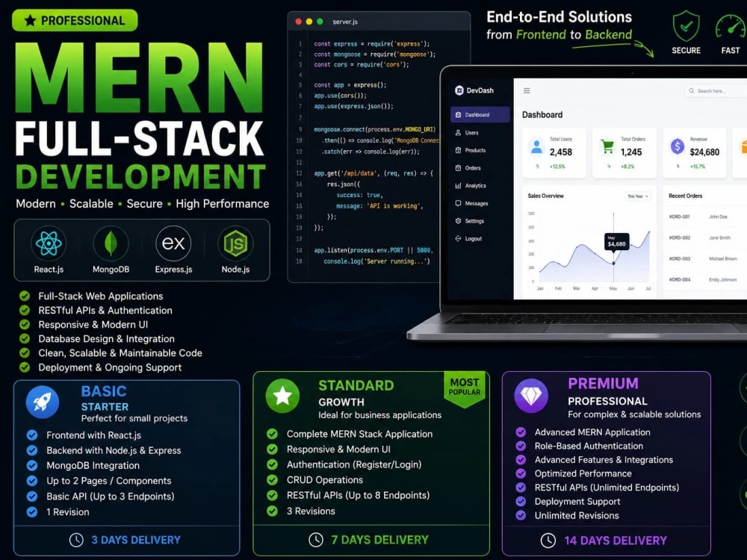Open Users in the DevDash sidebar
Viewport: 747px width, 560px height.
[x=480, y=133]
